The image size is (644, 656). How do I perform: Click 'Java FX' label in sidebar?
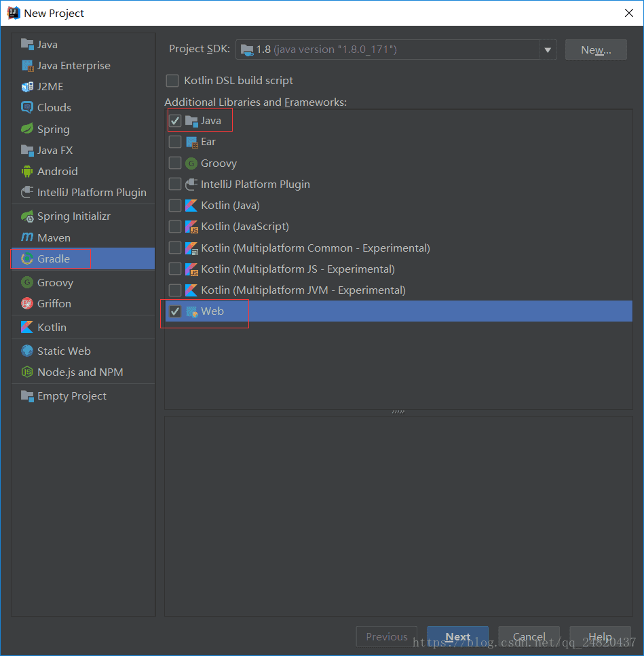coord(55,150)
